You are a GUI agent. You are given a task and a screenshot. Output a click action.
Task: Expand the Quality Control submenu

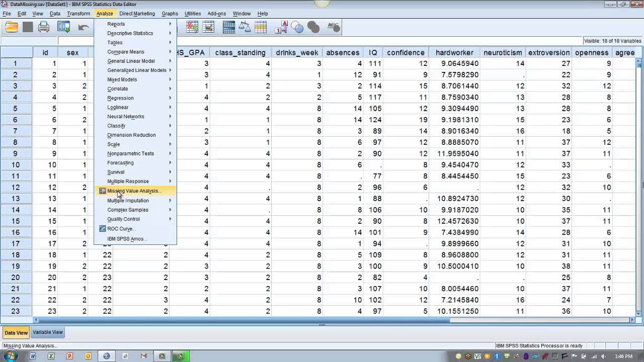point(135,219)
